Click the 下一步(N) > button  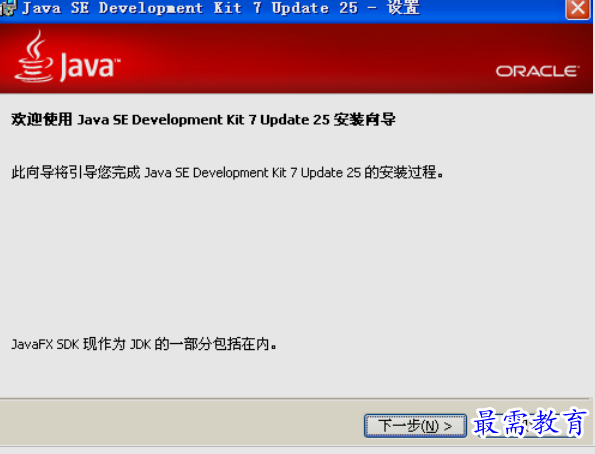(415, 426)
